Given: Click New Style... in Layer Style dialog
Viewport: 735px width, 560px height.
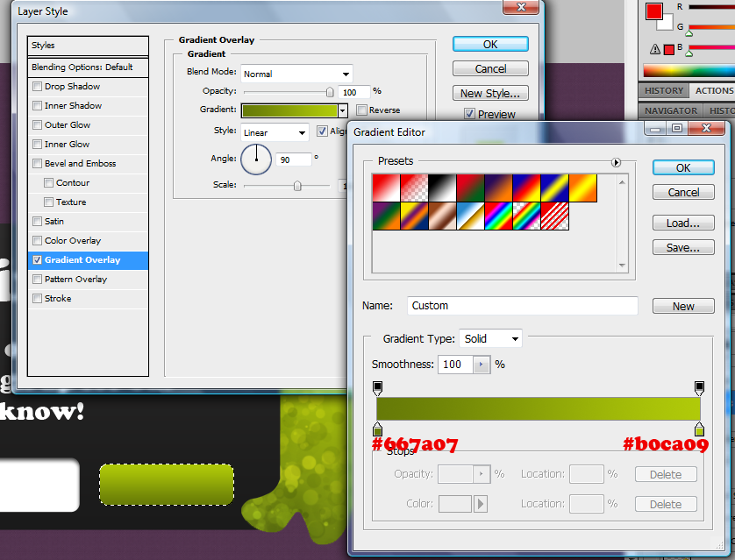Looking at the screenshot, I should tap(490, 93).
